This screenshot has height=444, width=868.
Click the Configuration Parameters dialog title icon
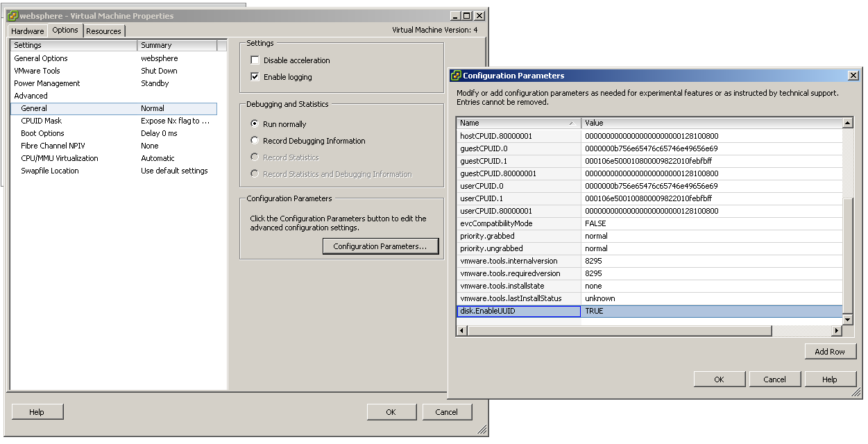pyautogui.click(x=457, y=76)
